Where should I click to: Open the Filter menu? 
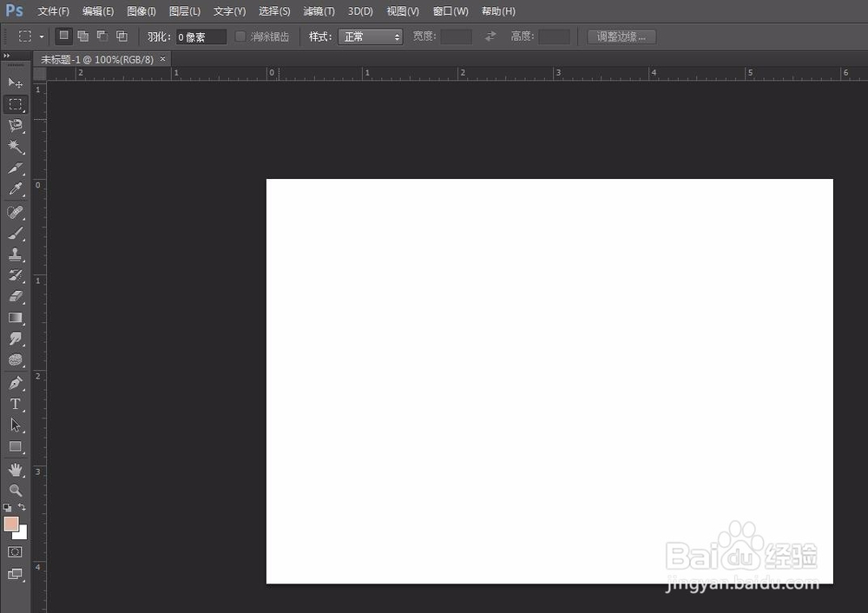tap(319, 11)
